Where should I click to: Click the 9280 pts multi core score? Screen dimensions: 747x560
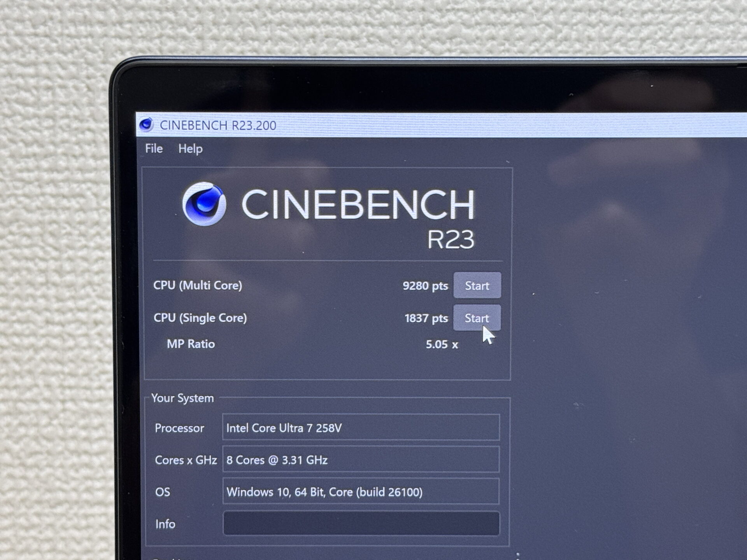tap(425, 286)
